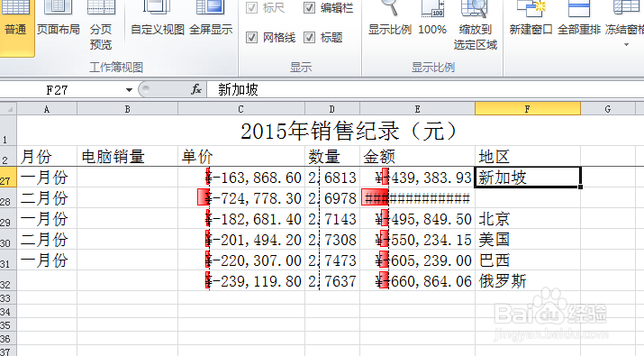The image size is (644, 356).
Task: Click title cell 2015年销售纪录（元）
Action: coord(349,132)
